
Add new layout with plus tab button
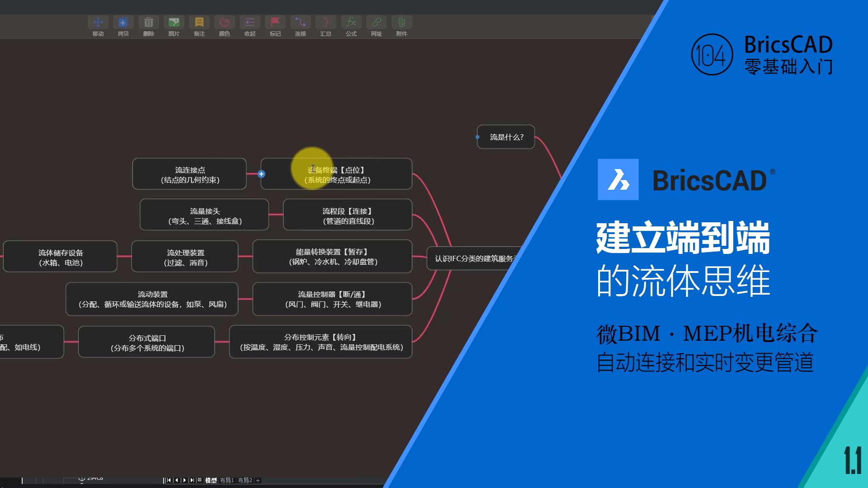tap(258, 480)
